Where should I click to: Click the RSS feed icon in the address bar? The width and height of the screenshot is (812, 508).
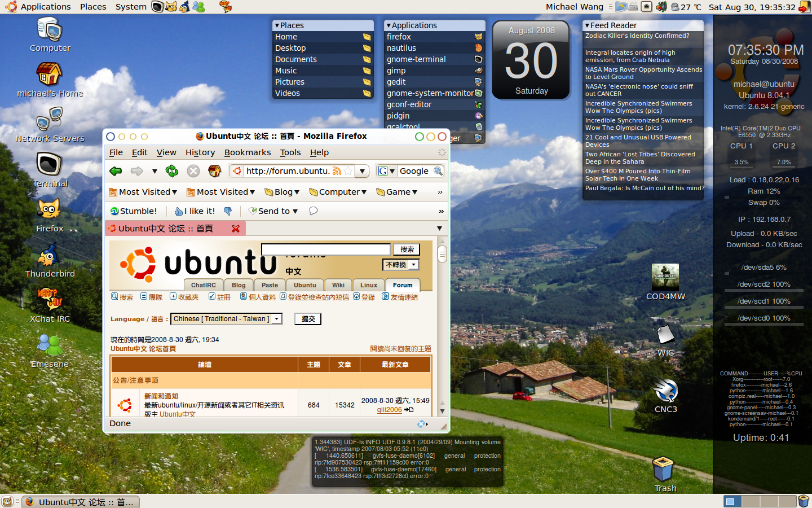tap(337, 171)
